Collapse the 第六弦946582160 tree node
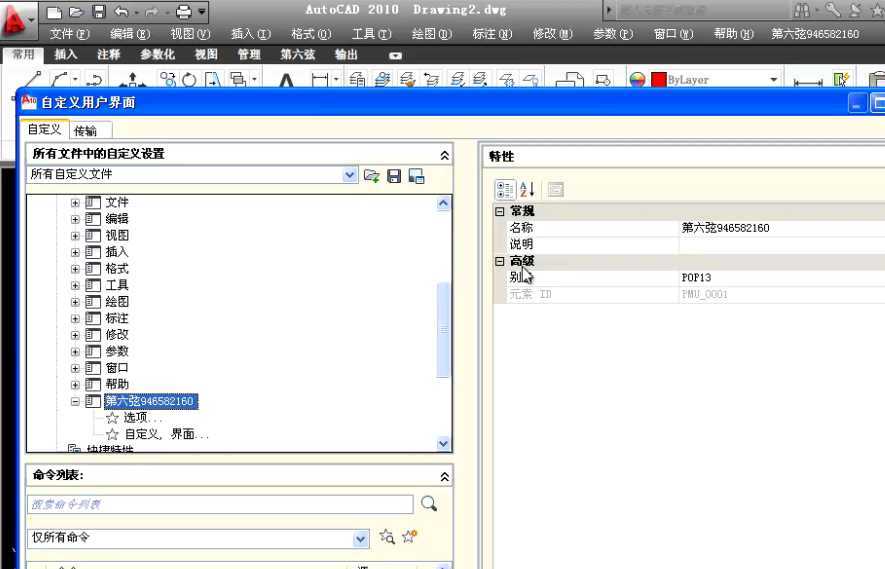The height and width of the screenshot is (569, 885). [x=75, y=401]
